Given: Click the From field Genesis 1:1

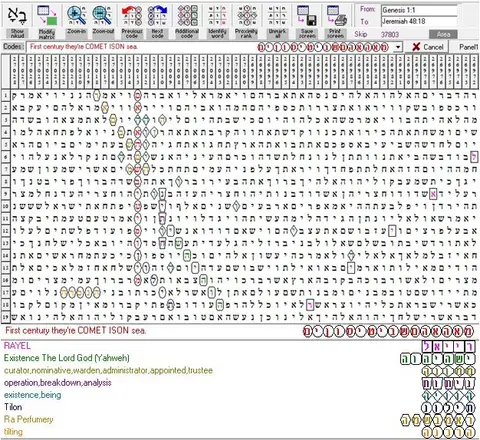Looking at the screenshot, I should tap(419, 10).
